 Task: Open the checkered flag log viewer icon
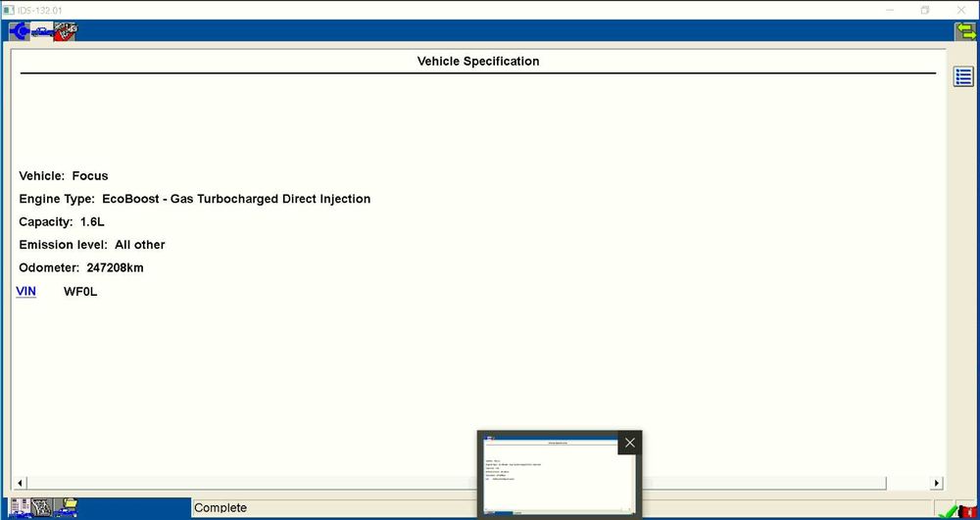pos(42,507)
